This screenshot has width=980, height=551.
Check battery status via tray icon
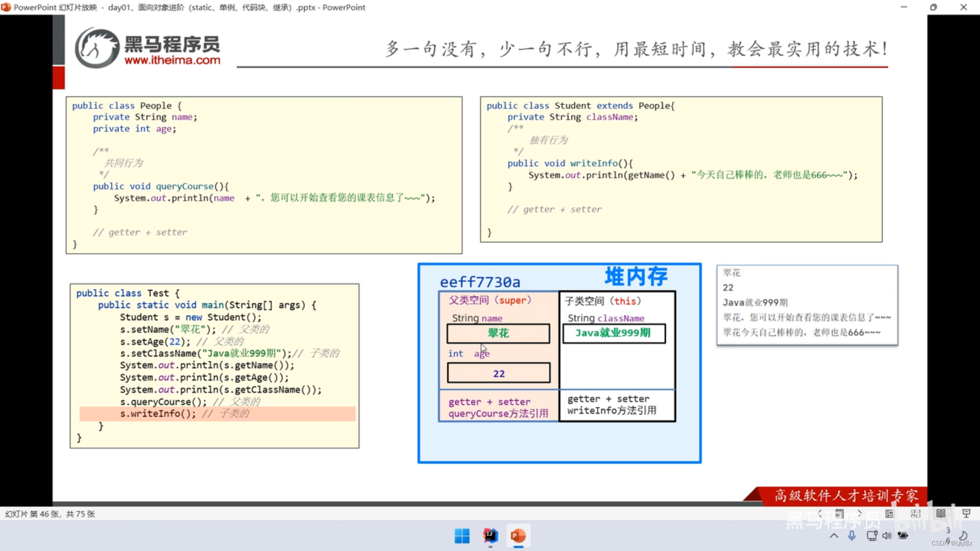point(903,536)
